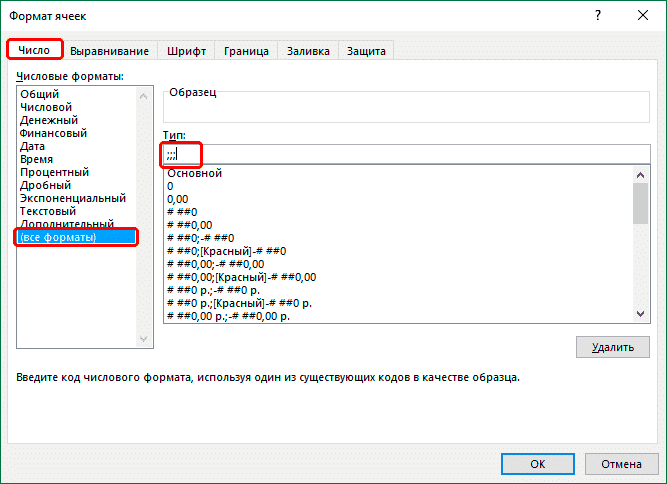Viewport: 667px width, 484px height.
Task: Select (все форматы) in the category list
Action: [x=58, y=237]
